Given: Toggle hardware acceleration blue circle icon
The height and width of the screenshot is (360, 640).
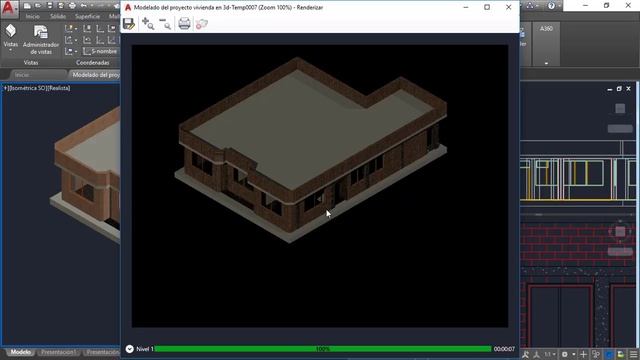Looking at the screenshot, I should [x=609, y=354].
